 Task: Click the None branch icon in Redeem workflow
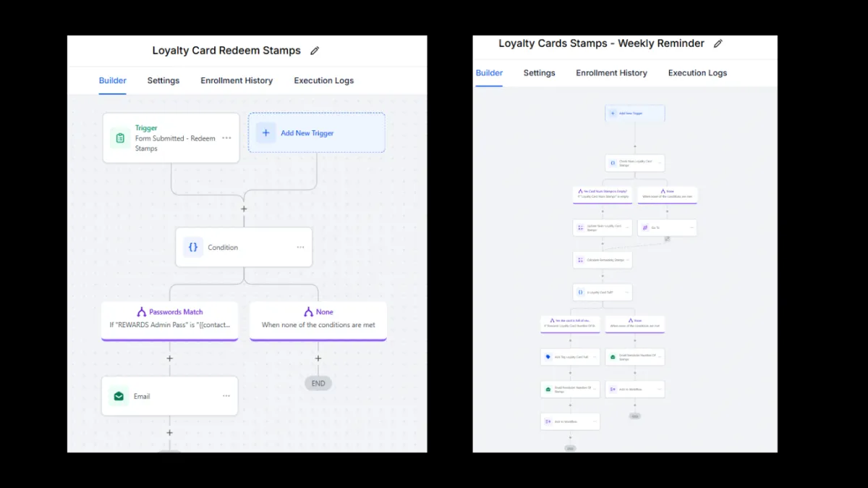coord(308,312)
